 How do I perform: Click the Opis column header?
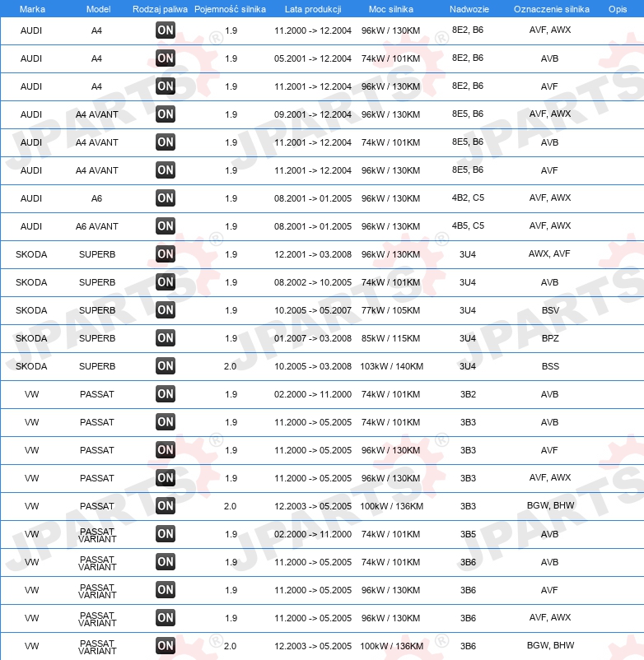click(618, 9)
